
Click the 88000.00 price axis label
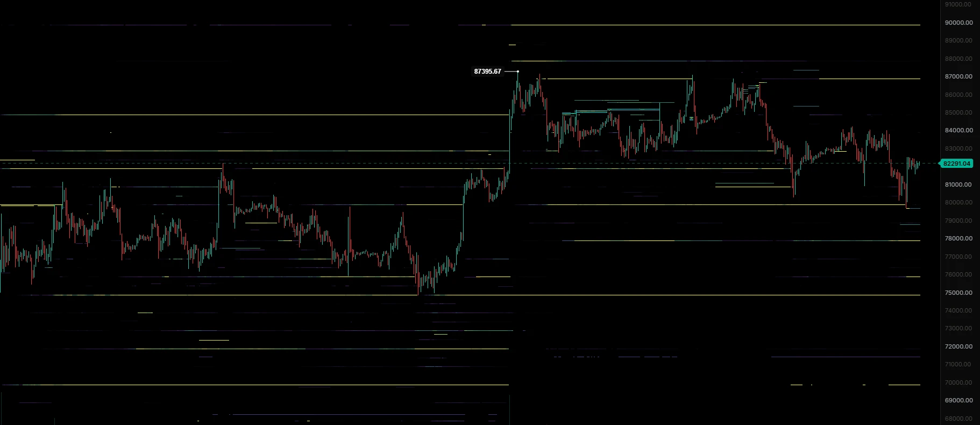(x=958, y=59)
